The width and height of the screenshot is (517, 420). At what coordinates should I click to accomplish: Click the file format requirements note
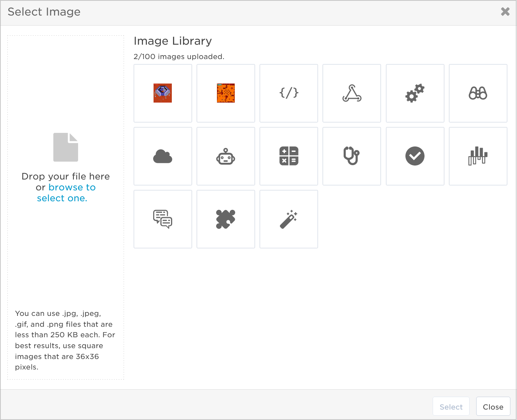[65, 340]
